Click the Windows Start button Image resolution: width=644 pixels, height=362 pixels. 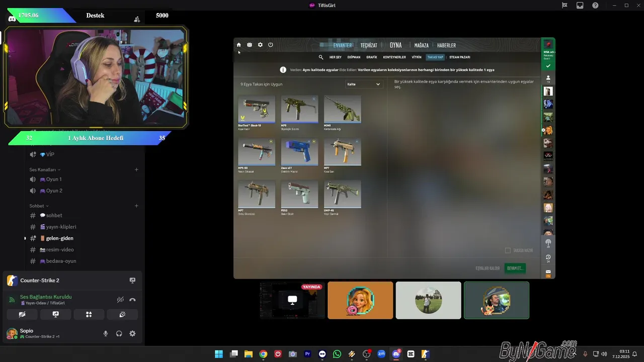click(x=219, y=354)
